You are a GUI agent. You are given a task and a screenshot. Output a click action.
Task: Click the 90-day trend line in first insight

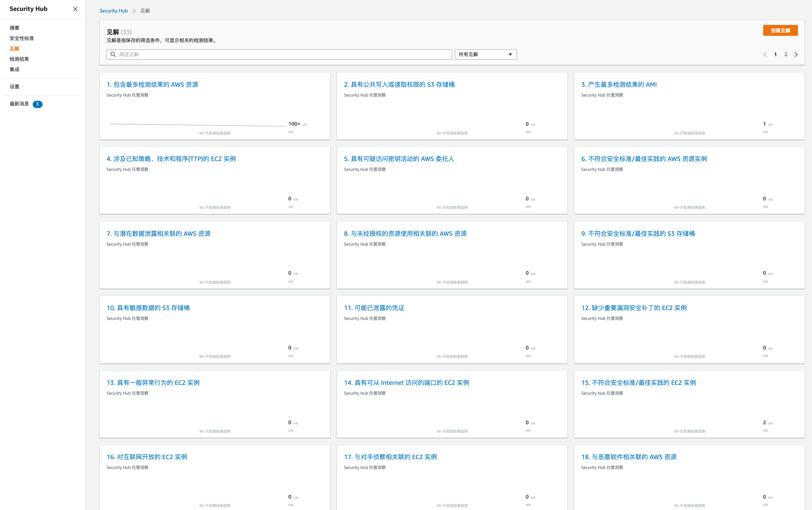pos(197,125)
